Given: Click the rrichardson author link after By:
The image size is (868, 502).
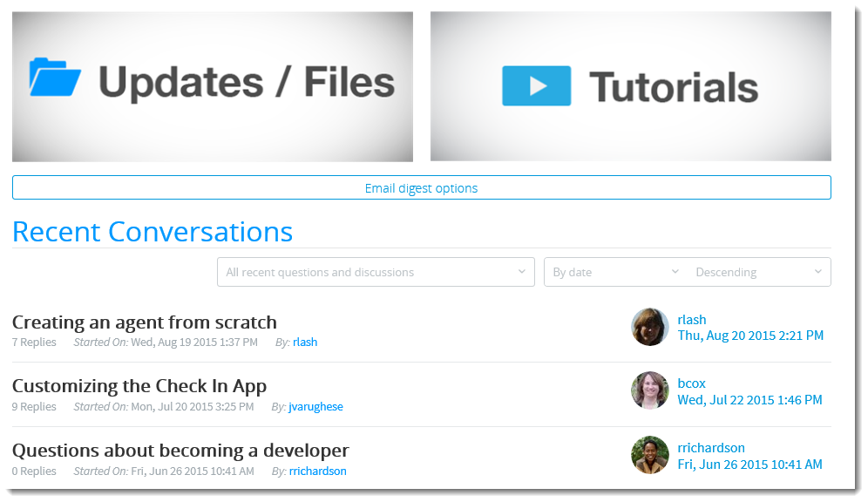Looking at the screenshot, I should 318,471.
